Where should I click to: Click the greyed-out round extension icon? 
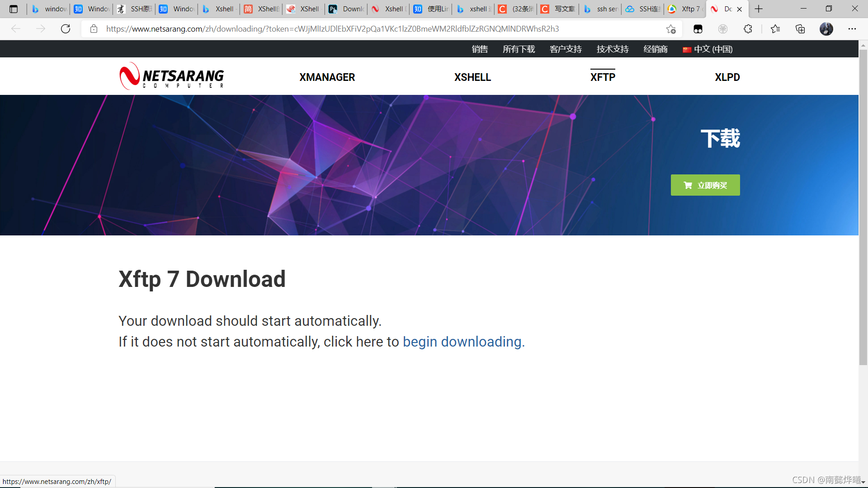click(723, 29)
